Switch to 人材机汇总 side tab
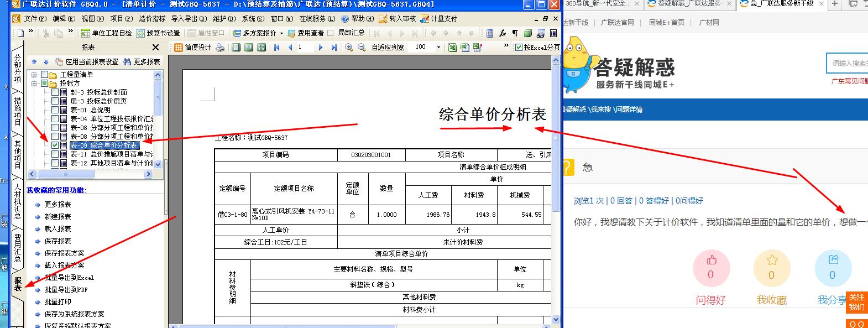The height and width of the screenshot is (328, 868). (x=18, y=201)
